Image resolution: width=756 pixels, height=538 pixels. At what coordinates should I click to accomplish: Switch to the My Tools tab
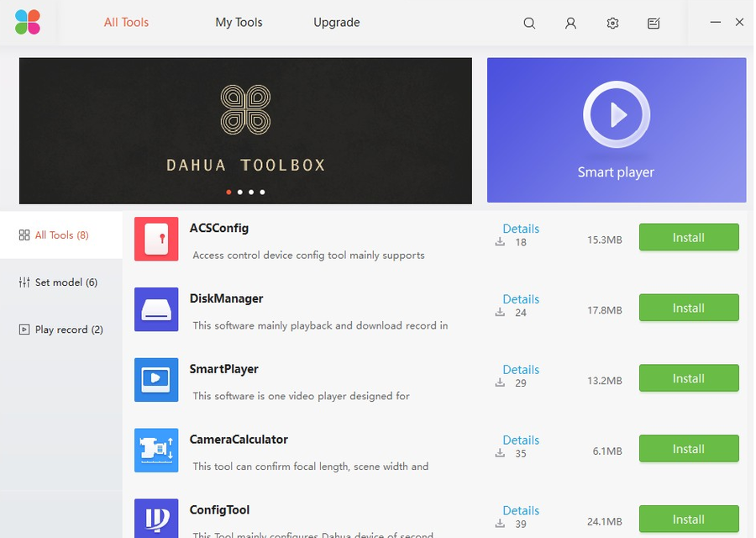click(x=239, y=22)
